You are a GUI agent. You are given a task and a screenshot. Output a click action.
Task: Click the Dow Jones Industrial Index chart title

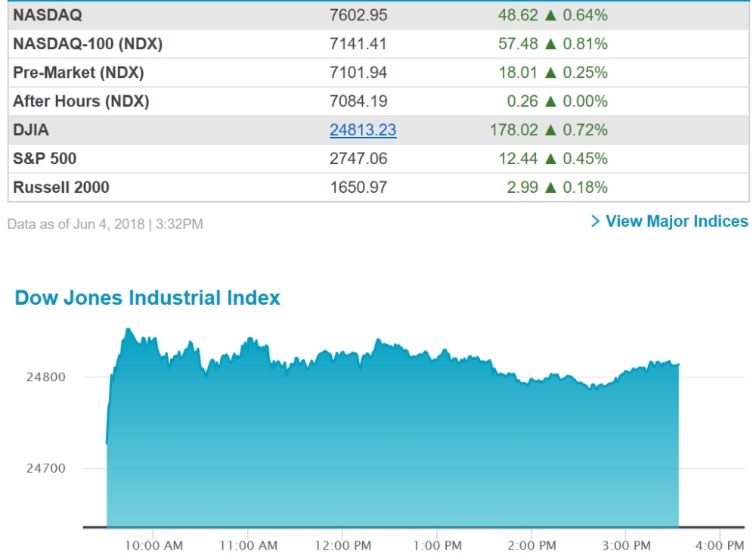[147, 298]
